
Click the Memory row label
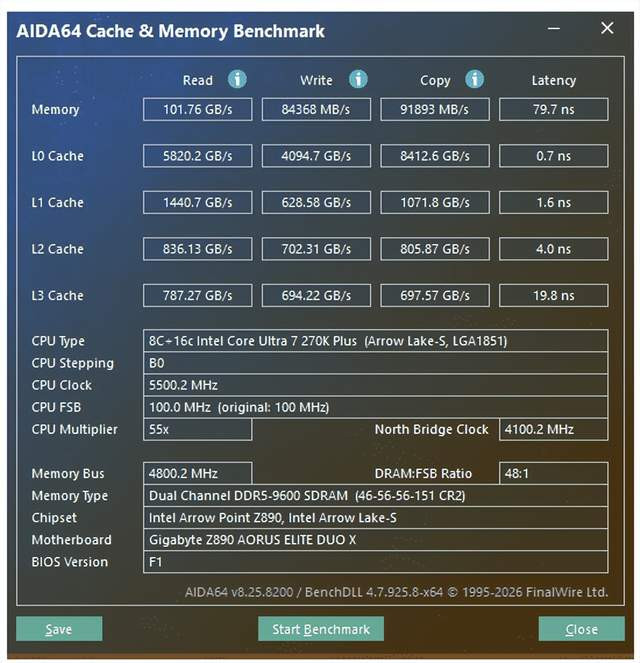coord(55,110)
